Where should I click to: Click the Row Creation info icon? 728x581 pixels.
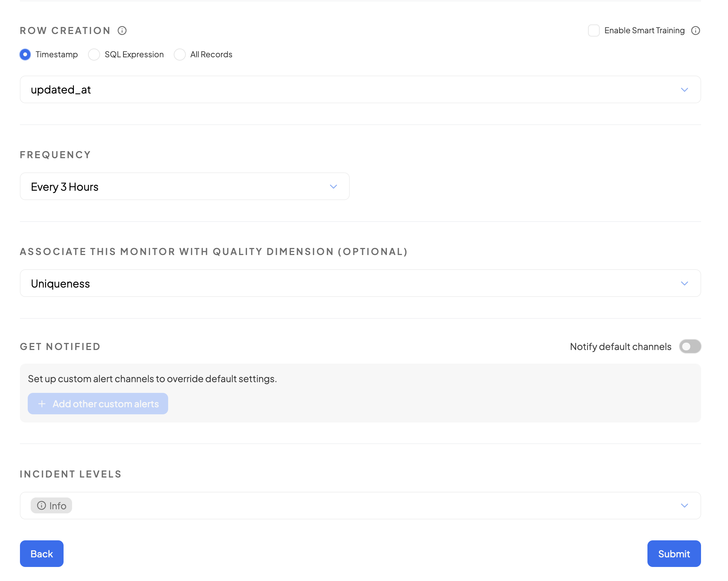[x=122, y=31]
